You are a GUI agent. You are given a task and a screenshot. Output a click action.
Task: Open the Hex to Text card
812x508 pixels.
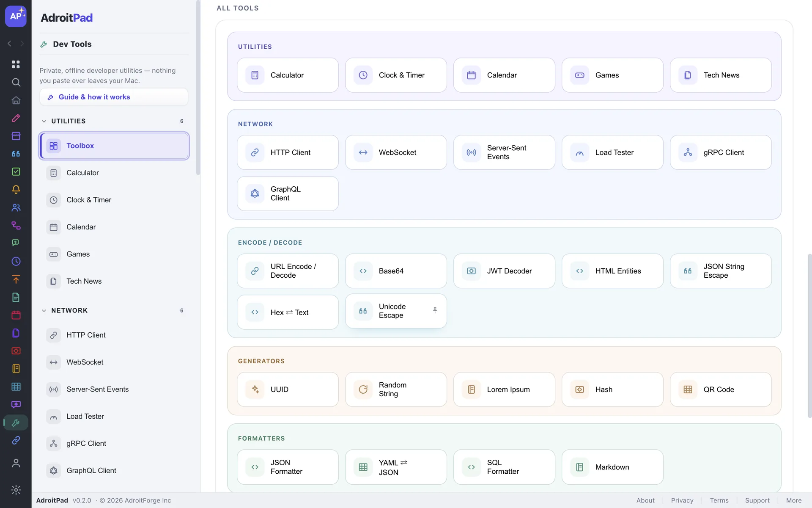[x=288, y=312]
